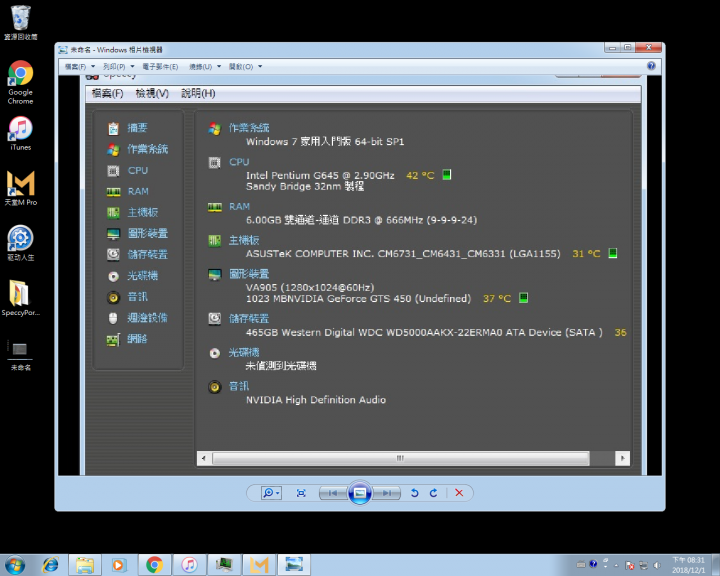Open the 燒錄(U) dropdown menu
The width and height of the screenshot is (720, 576).
(x=205, y=67)
